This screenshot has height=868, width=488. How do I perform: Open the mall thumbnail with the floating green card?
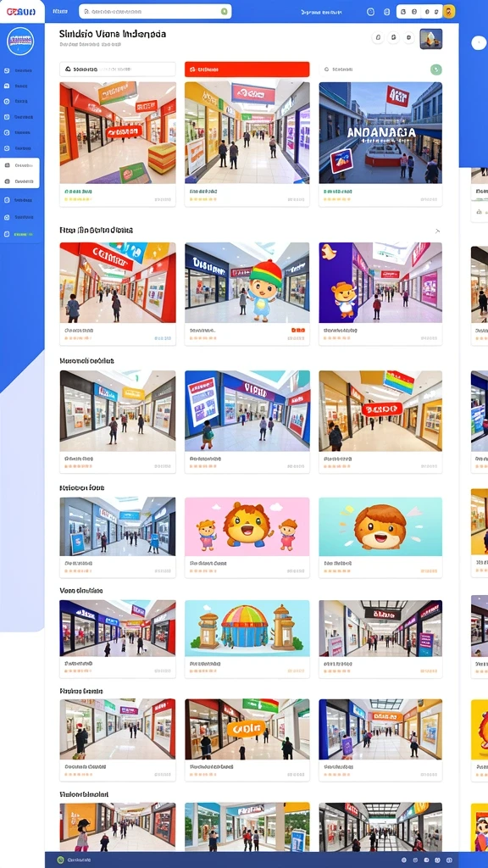(x=117, y=133)
